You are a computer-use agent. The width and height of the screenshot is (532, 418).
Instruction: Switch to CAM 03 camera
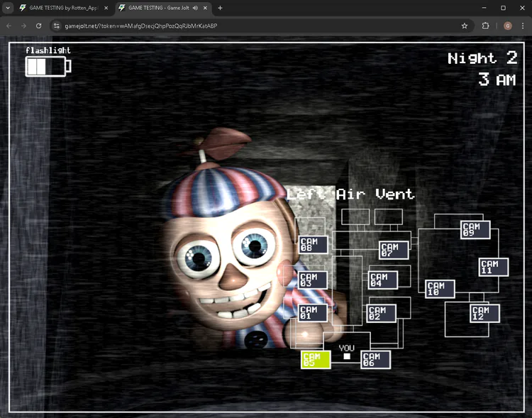pyautogui.click(x=313, y=280)
